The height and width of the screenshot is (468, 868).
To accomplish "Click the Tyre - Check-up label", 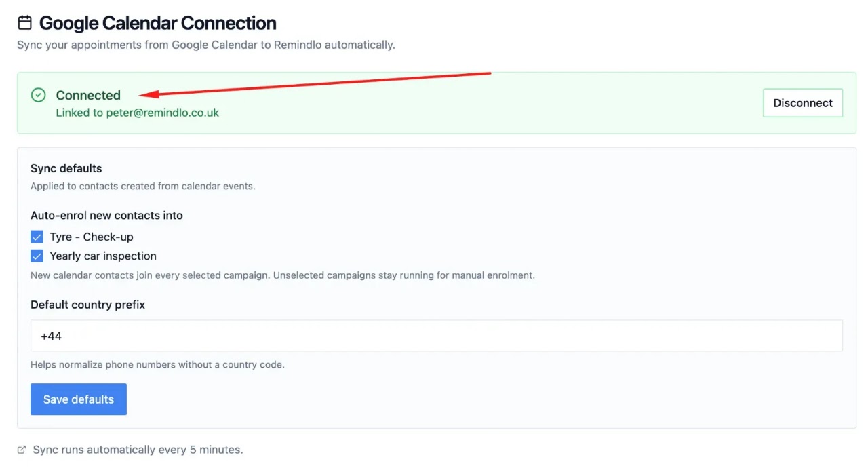I will 92,237.
